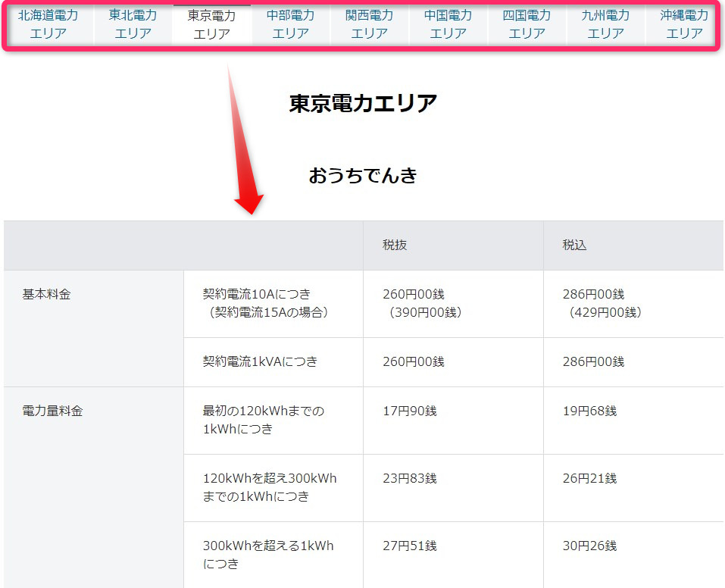Click the 120kWhを超え300kWh cell
Screen dimensions: 725x588
(273, 488)
